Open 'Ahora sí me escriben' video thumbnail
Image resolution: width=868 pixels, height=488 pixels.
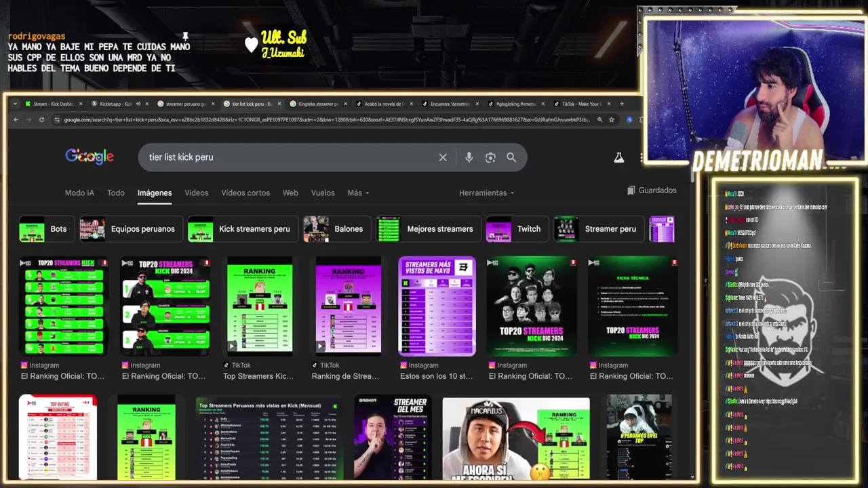[x=516, y=439]
